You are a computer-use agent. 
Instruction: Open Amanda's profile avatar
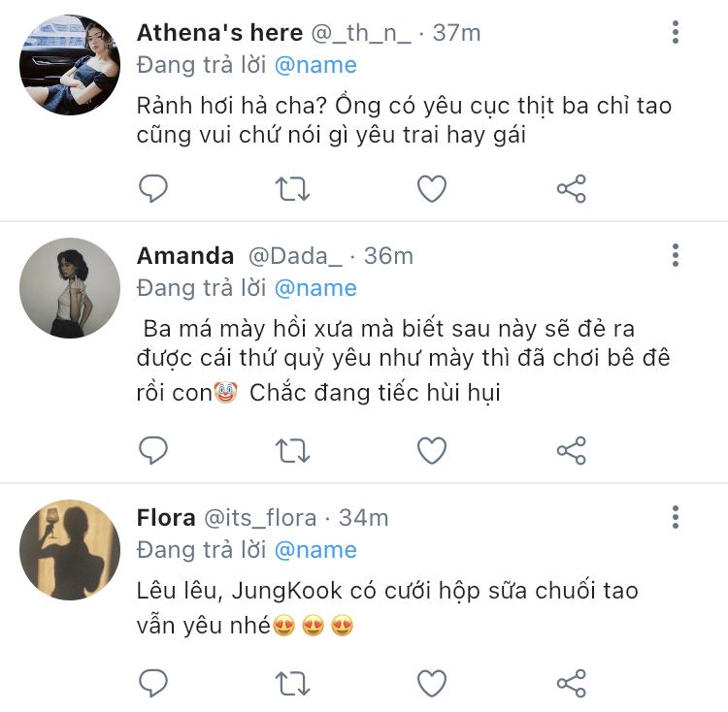(x=70, y=288)
